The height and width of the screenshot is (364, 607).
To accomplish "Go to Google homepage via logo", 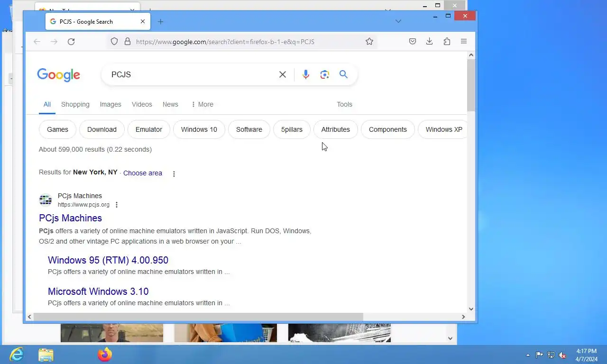I will point(59,75).
